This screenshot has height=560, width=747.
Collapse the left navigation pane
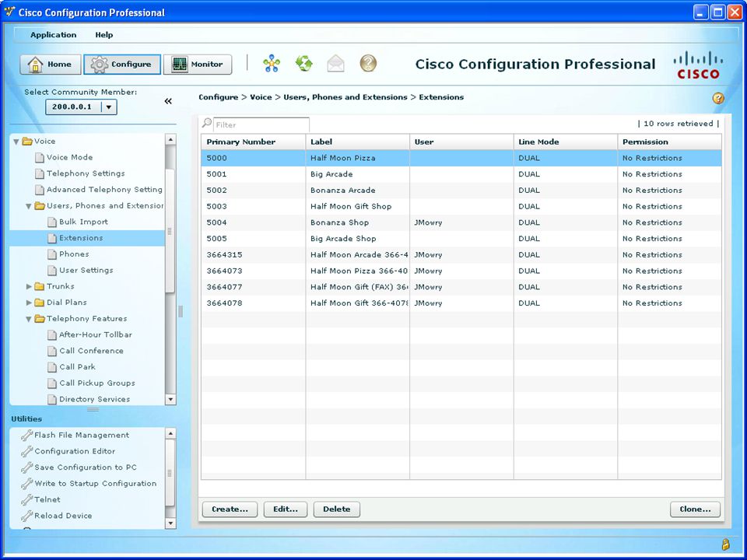point(168,101)
